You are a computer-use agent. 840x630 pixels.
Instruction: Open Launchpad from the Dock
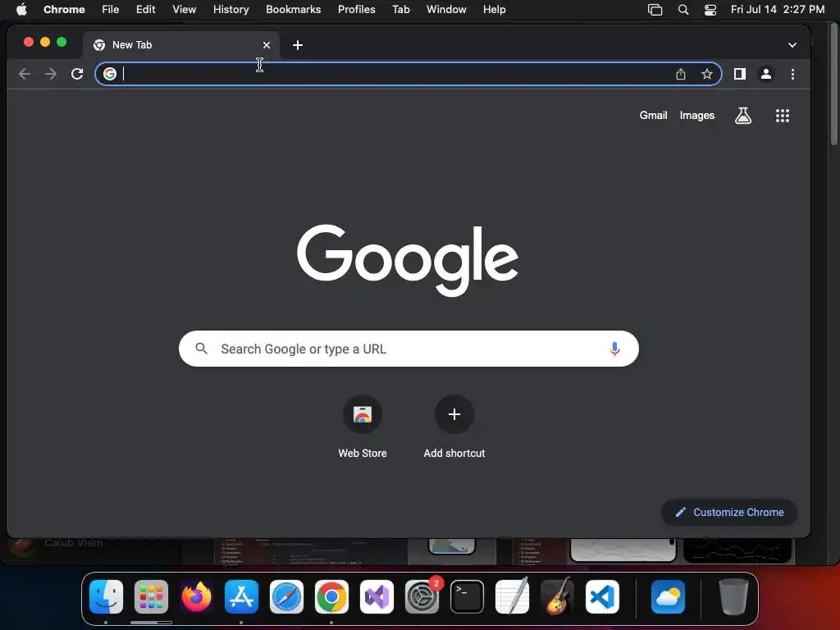click(x=151, y=597)
